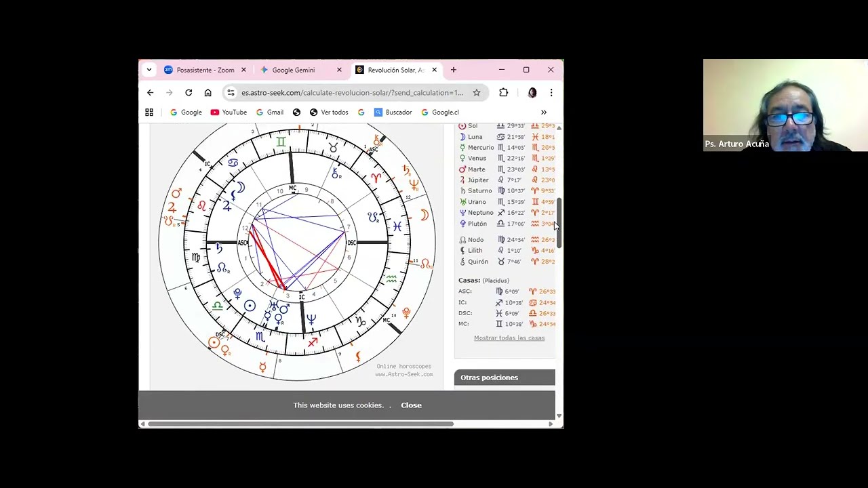Close the cookie notice banner

tap(411, 405)
